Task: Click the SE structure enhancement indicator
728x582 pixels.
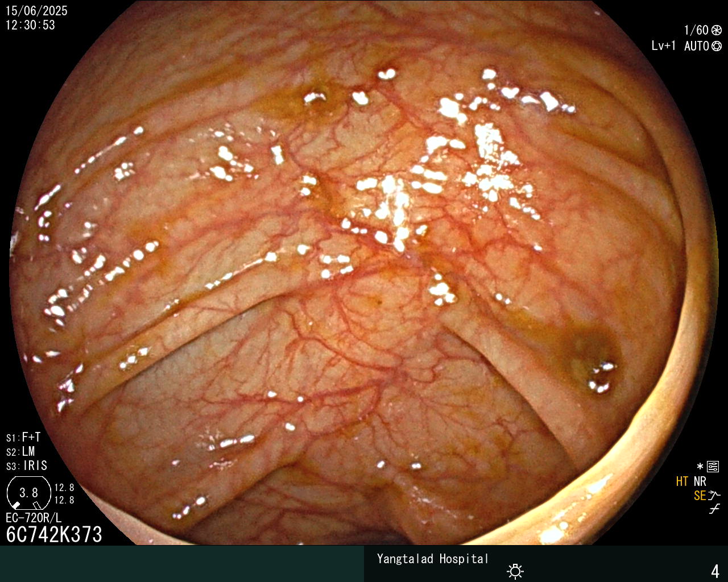Action: (700, 496)
